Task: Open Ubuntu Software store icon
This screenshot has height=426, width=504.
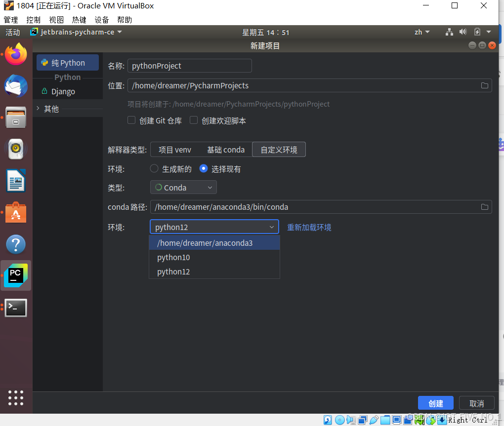Action: 16,212
